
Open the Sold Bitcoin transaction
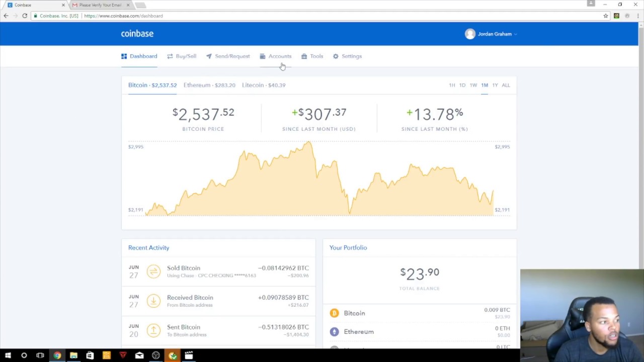pyautogui.click(x=218, y=271)
